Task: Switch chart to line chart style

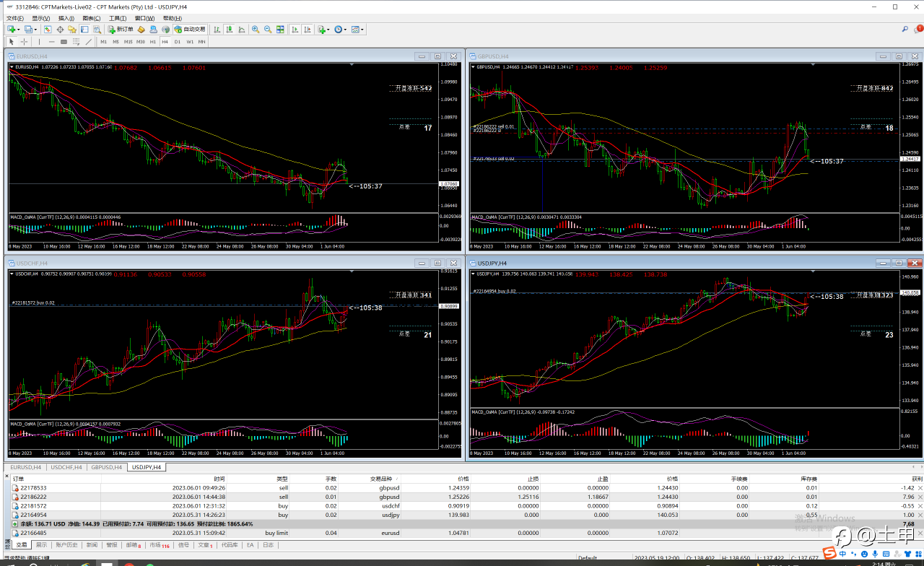Action: (242, 30)
